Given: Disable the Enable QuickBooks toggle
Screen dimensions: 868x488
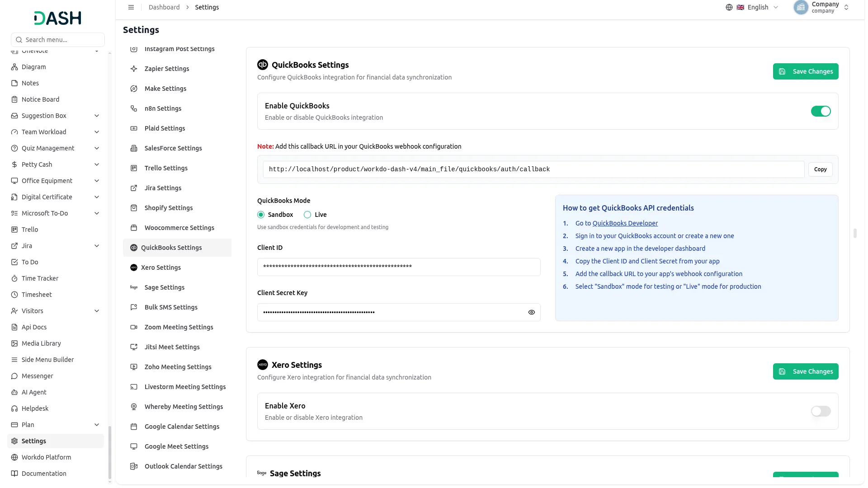Looking at the screenshot, I should [x=821, y=111].
